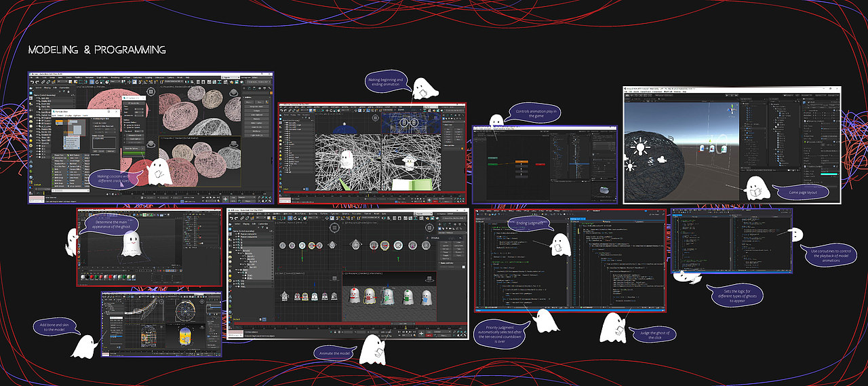Click the Play button in the Unity toolbar
This screenshot has width=868, height=386.
[x=727, y=96]
